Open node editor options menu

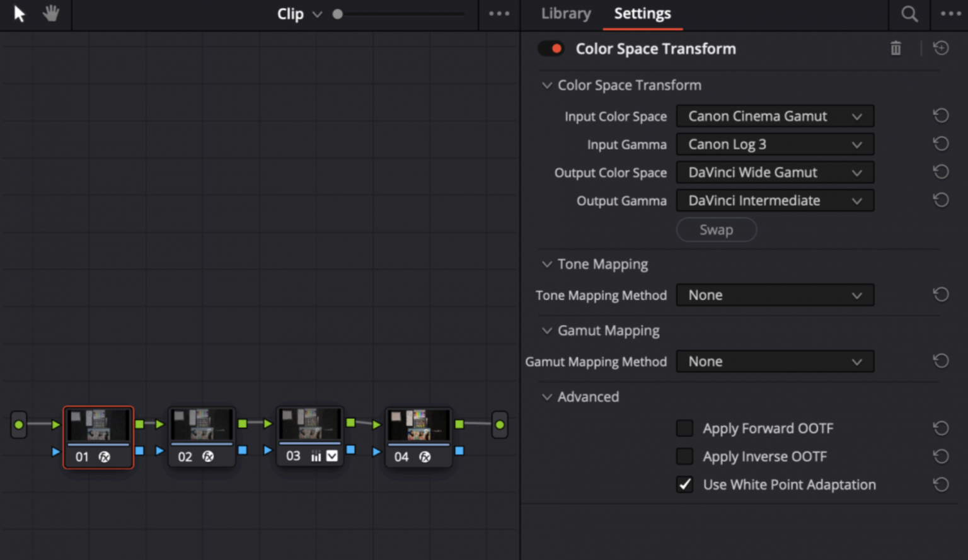pos(498,14)
